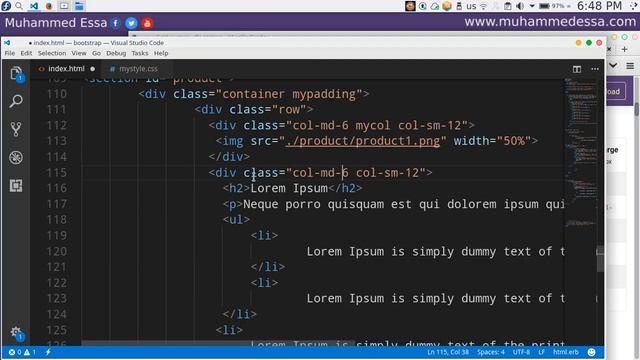The height and width of the screenshot is (360, 640).
Task: Click the browser's vertical scrollbar behind
Action: pos(636,109)
